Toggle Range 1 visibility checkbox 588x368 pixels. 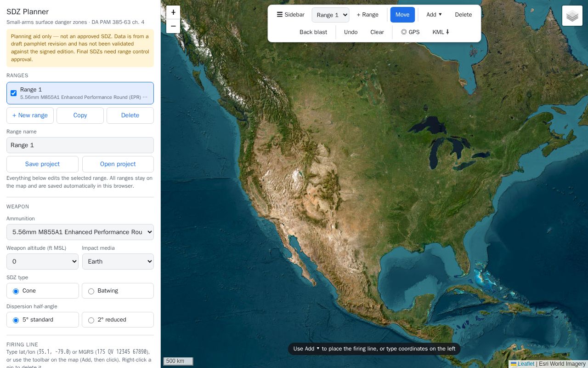tap(14, 93)
